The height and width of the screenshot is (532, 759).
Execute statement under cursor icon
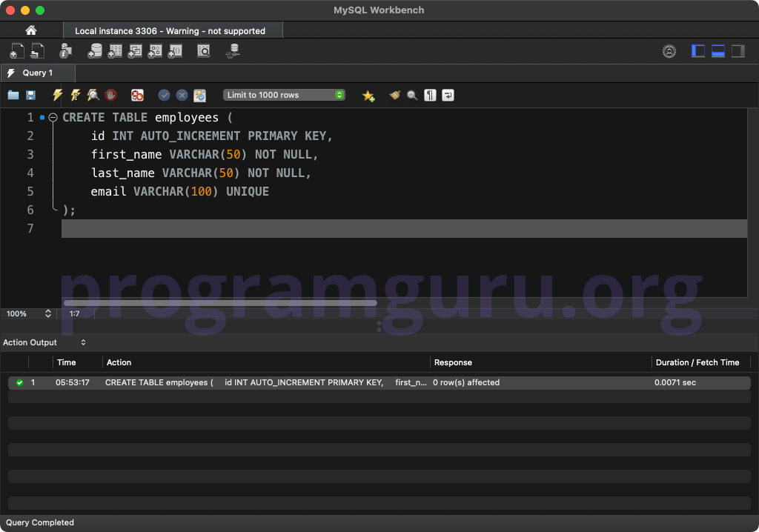coord(75,95)
